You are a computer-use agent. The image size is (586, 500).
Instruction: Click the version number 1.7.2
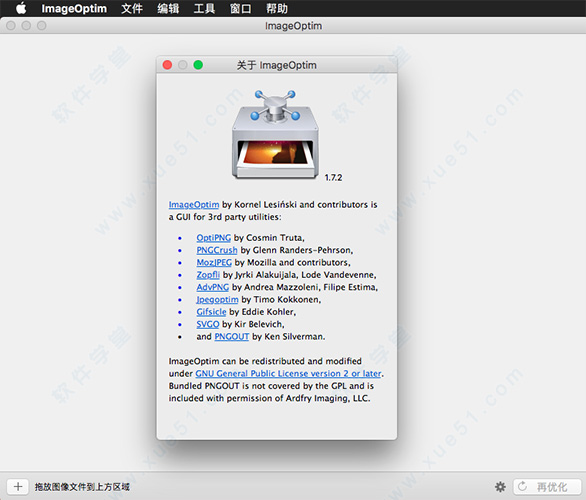(x=333, y=178)
